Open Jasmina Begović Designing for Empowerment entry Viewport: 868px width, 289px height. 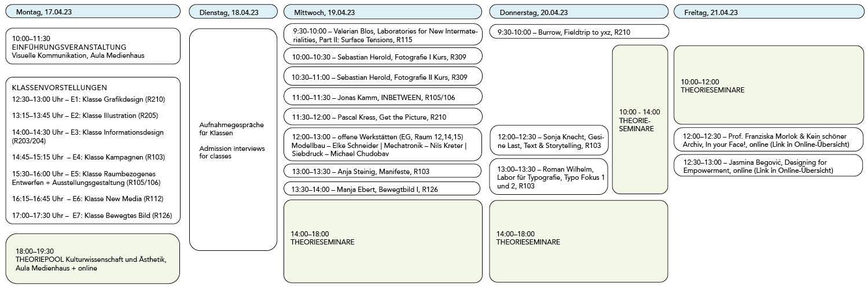(x=768, y=166)
